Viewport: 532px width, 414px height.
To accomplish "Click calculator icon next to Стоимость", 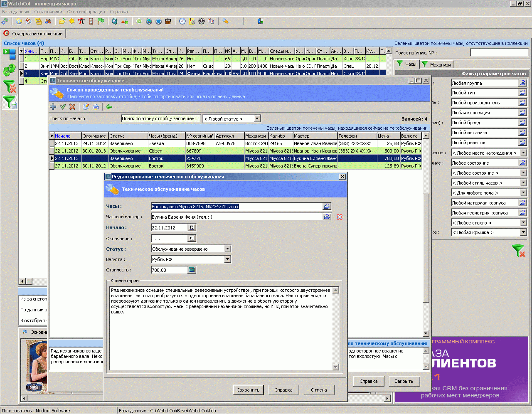I will coord(192,270).
